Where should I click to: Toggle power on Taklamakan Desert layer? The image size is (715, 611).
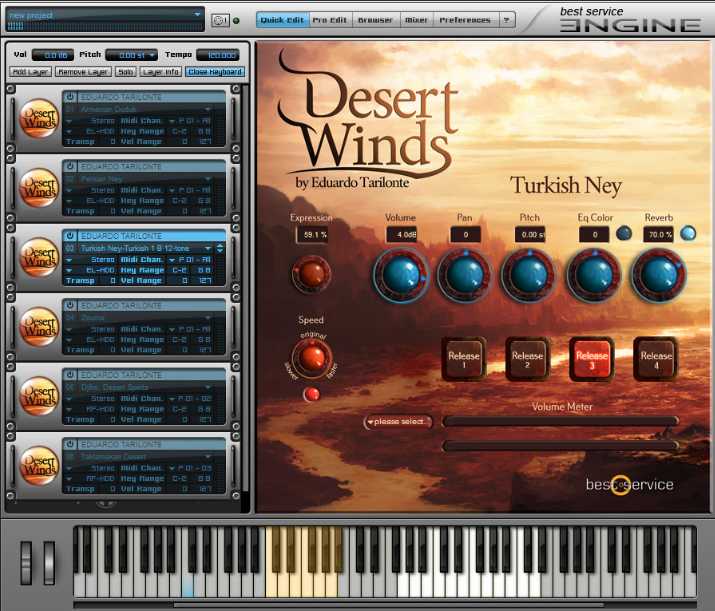click(x=70, y=444)
